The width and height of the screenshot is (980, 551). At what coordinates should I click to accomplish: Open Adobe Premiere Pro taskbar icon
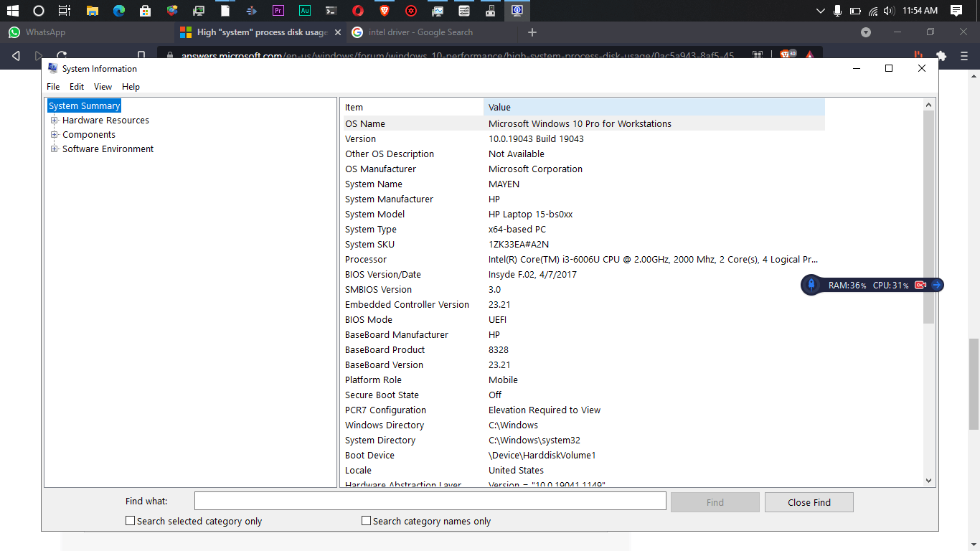click(278, 11)
